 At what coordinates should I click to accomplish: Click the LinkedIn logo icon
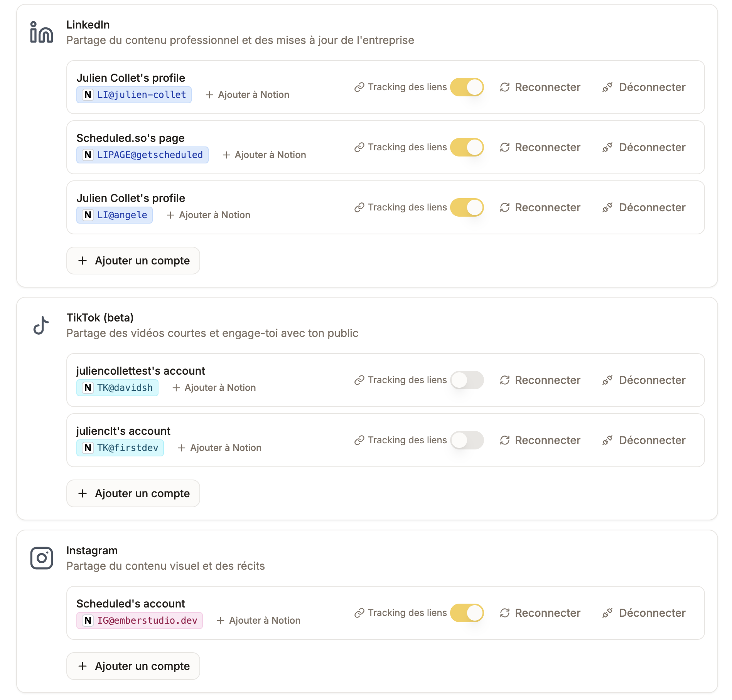coord(41,32)
